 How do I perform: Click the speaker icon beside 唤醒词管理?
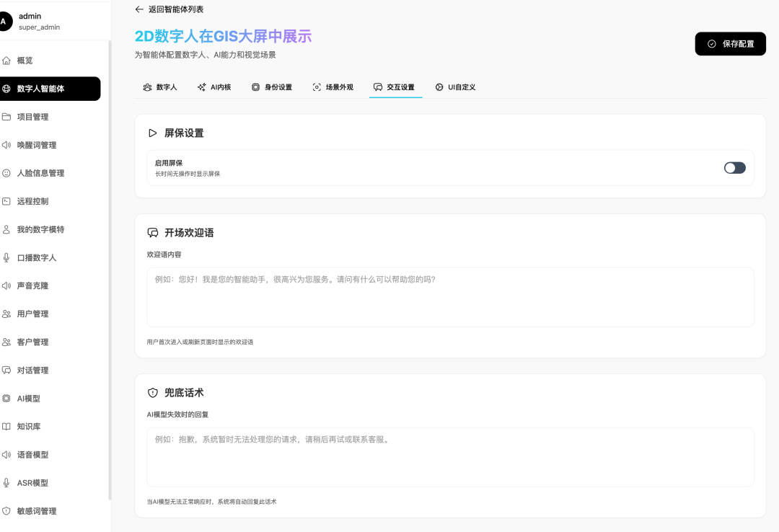6,145
